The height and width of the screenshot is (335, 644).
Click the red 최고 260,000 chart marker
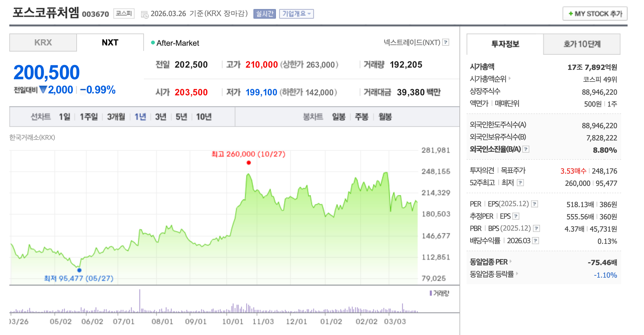point(249,163)
